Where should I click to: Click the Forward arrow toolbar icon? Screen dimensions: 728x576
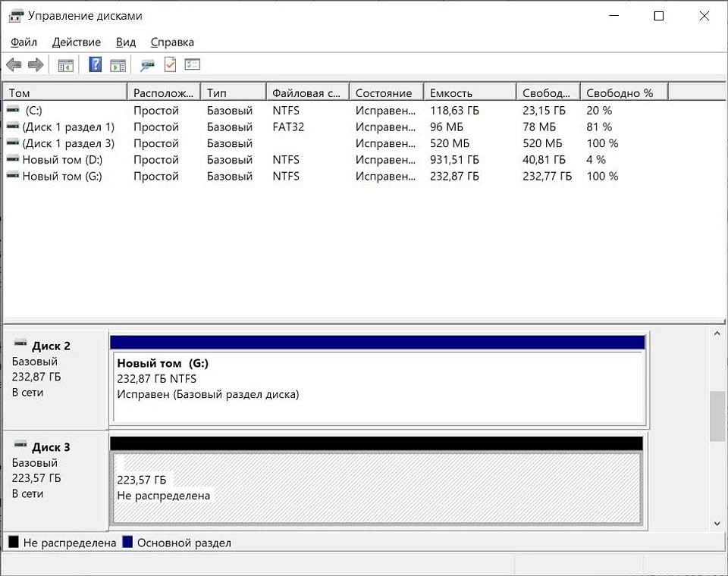click(x=36, y=64)
